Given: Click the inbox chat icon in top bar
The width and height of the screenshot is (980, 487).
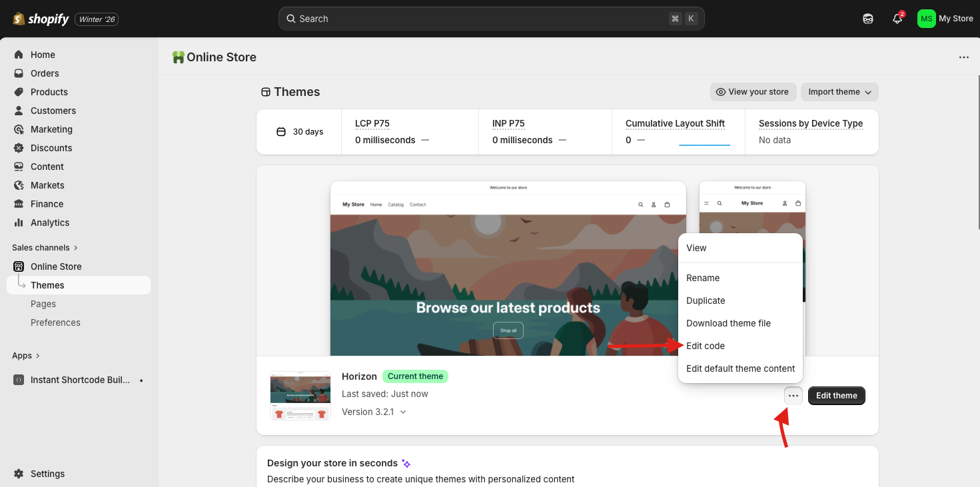Looking at the screenshot, I should 867,19.
